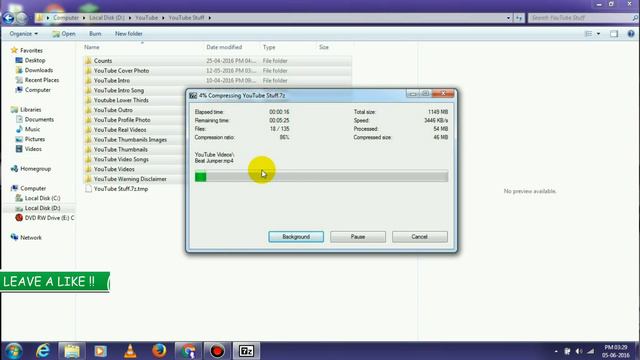Create a New folder from toolbar
Screen dimensions: 640x360
pos(129,34)
